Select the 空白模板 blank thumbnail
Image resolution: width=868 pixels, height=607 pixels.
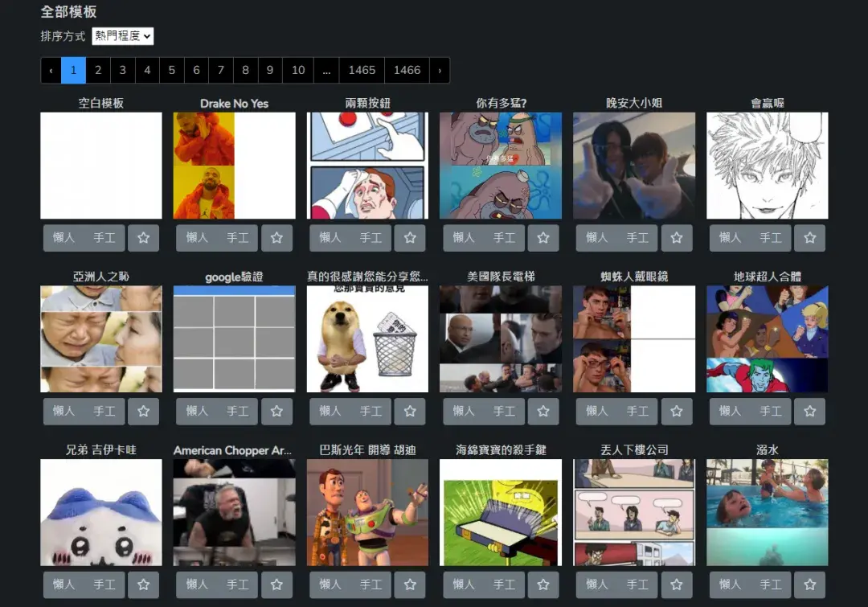101,166
